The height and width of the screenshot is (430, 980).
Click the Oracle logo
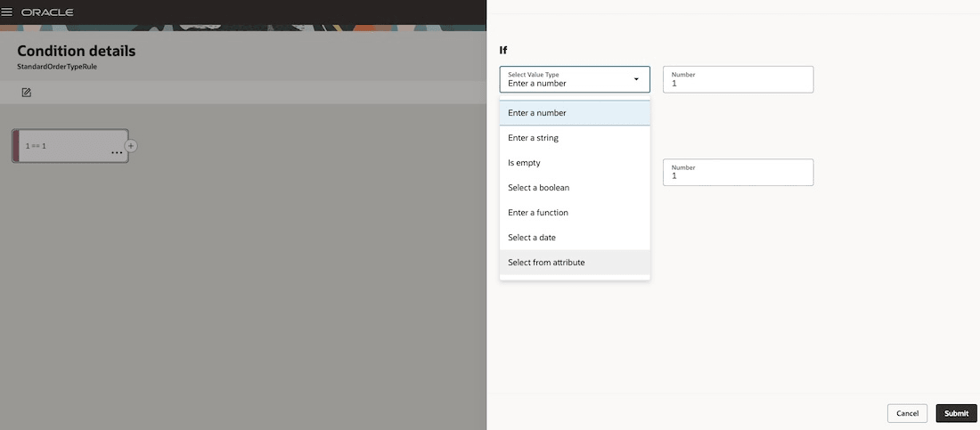pyautogui.click(x=47, y=12)
